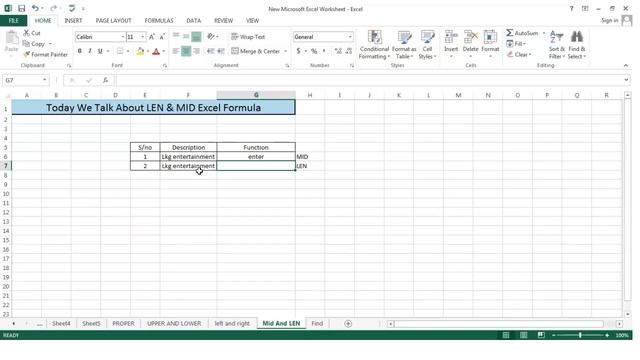Decrease indent
Viewport: 640px width, 360px height.
pyautogui.click(x=211, y=51)
